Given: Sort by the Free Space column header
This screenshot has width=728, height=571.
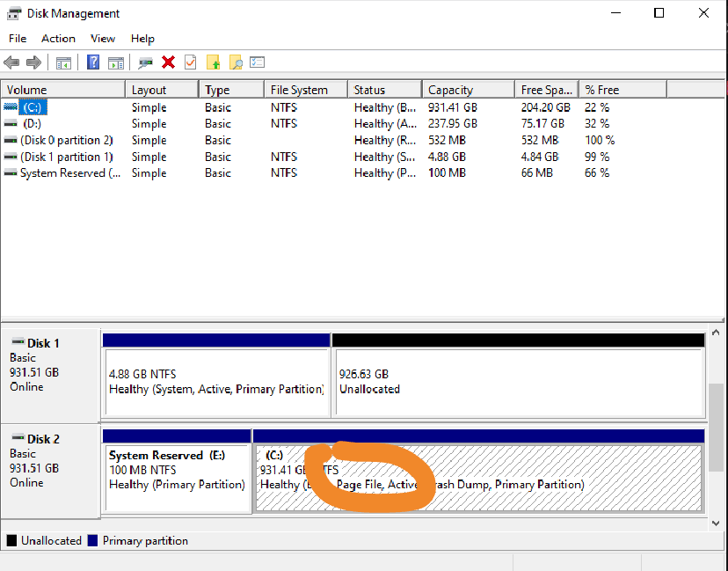Looking at the screenshot, I should (547, 90).
